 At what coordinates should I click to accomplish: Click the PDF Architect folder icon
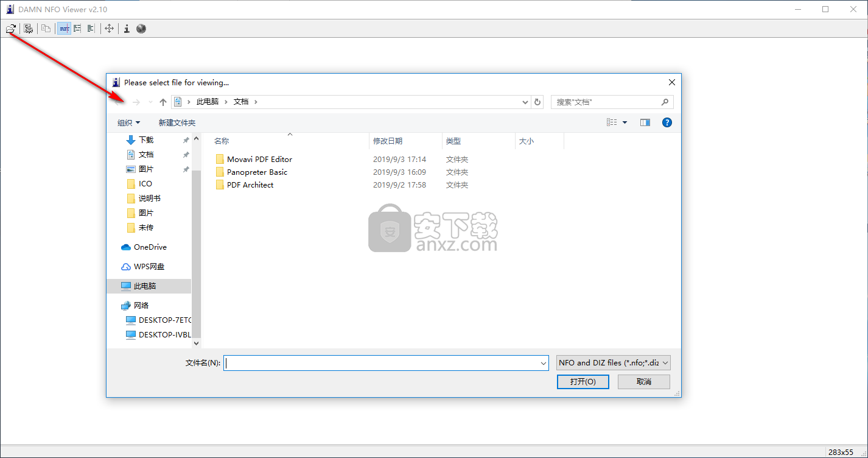(x=220, y=185)
